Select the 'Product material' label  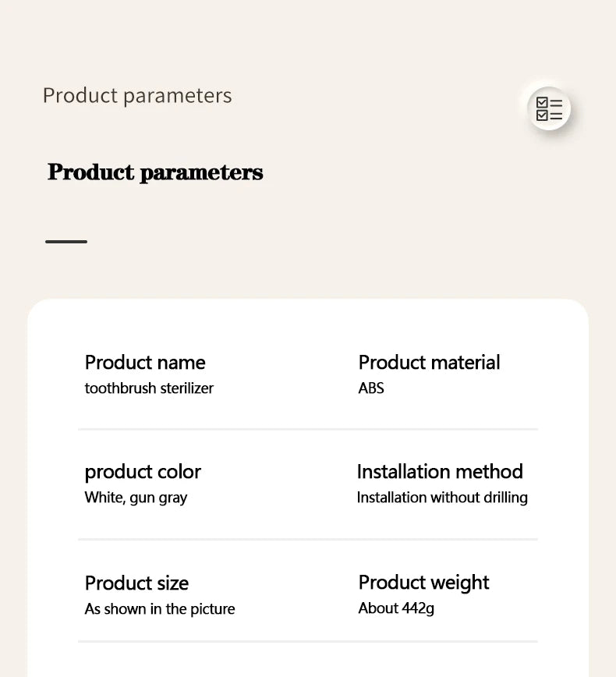click(429, 362)
